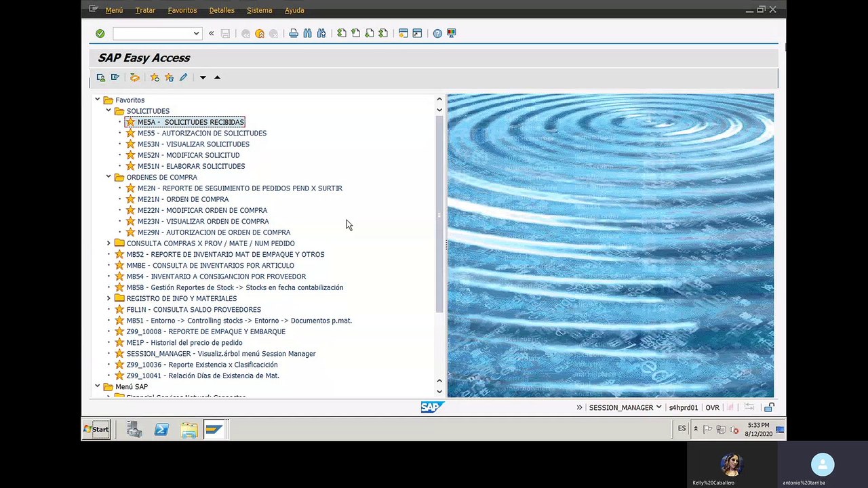
Task: Click the Previous Page navigation icon
Action: [x=355, y=33]
